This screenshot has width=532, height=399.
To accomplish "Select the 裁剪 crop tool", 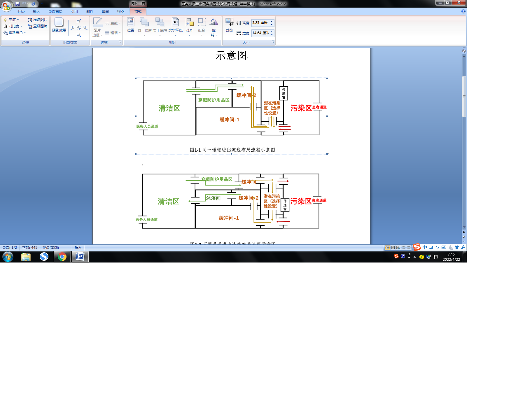I will coord(229,25).
